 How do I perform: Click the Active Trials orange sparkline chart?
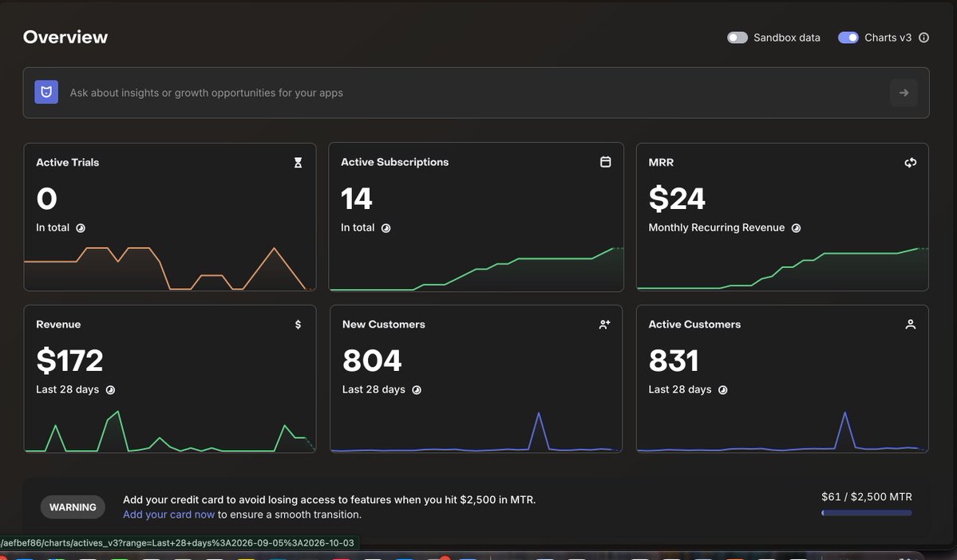click(170, 268)
